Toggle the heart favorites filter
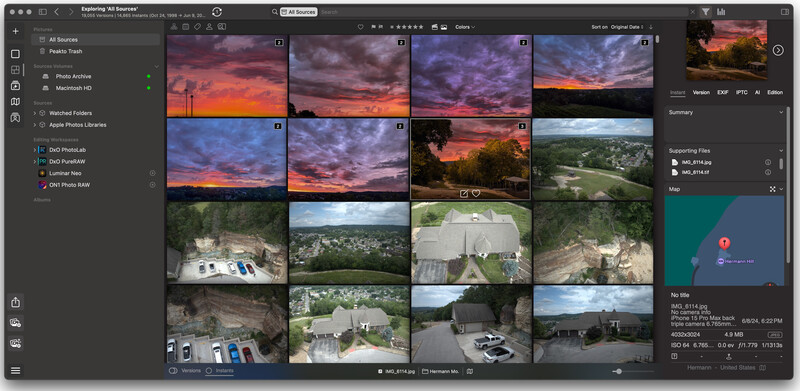Viewport: 800px width, 391px height. click(360, 27)
